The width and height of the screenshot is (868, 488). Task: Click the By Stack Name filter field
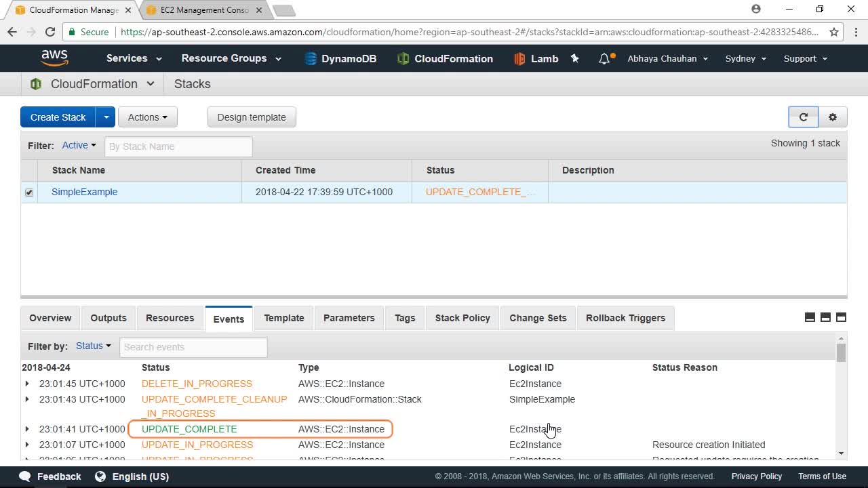point(178,146)
